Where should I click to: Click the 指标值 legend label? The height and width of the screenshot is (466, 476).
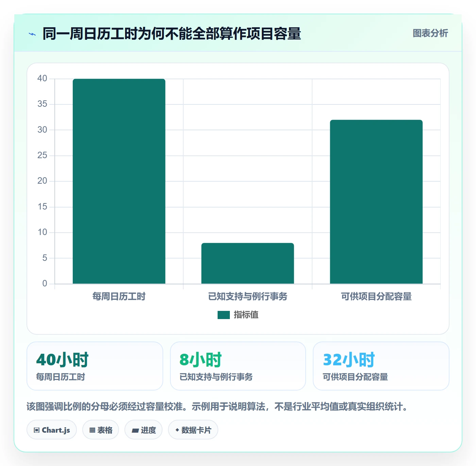246,315
